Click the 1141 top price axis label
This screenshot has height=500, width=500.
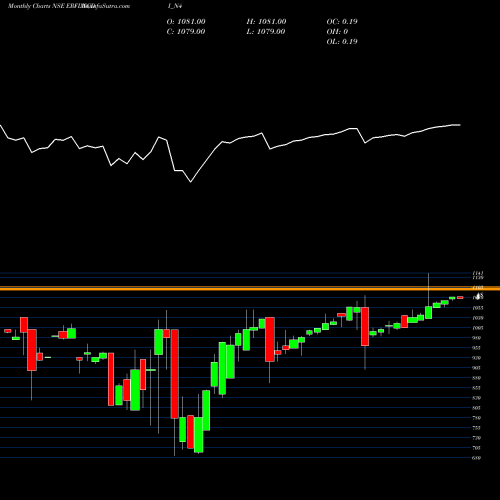(478, 273)
